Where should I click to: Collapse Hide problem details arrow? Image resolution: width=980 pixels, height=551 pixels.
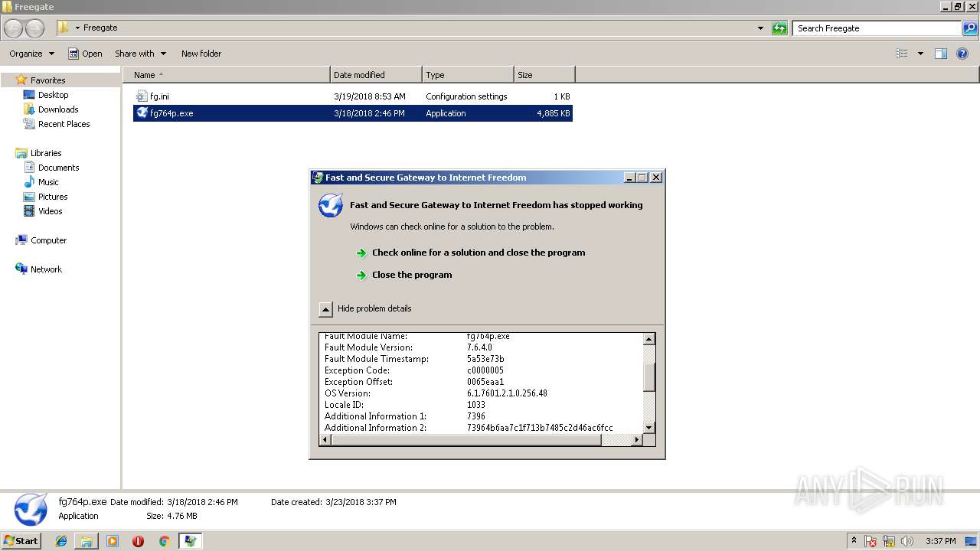pos(325,309)
